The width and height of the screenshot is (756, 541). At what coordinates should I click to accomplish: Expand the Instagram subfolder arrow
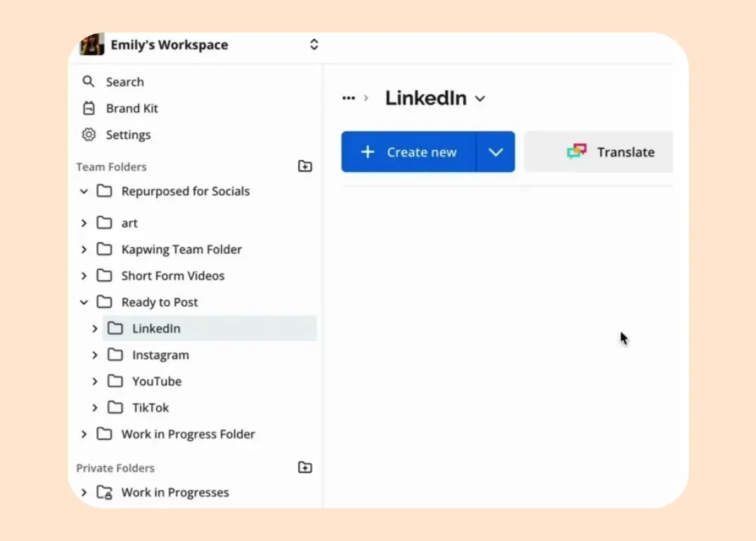pyautogui.click(x=95, y=355)
